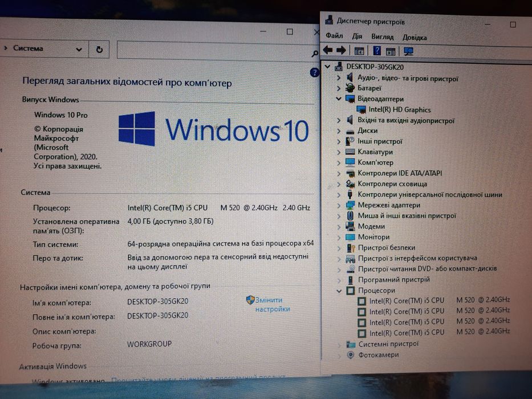The image size is (532, 399).
Task: Expand Пристрої читання DVD- або компакт-дисків
Action: point(339,270)
